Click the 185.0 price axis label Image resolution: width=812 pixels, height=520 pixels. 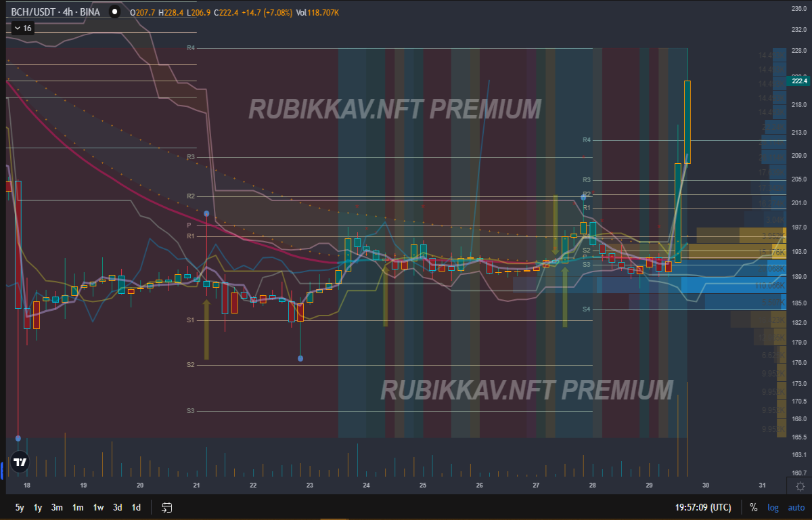[798, 303]
